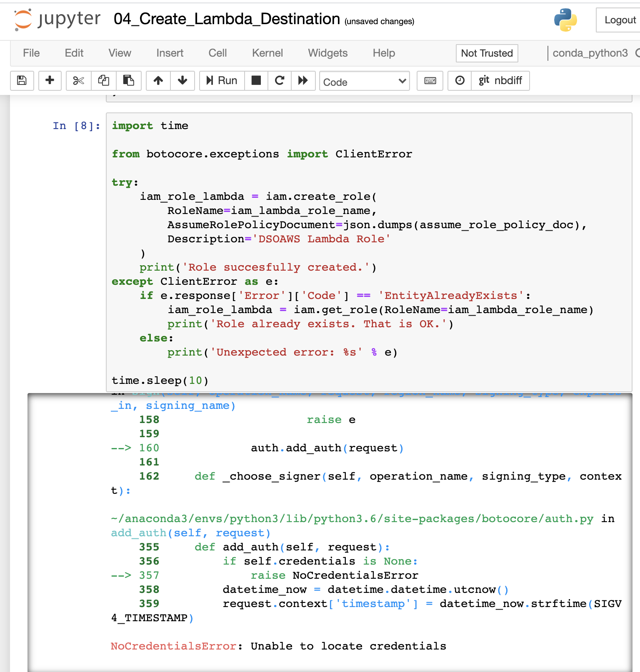640x672 pixels.
Task: Click traceback line 162 _choose_signer definition
Action: click(x=366, y=483)
